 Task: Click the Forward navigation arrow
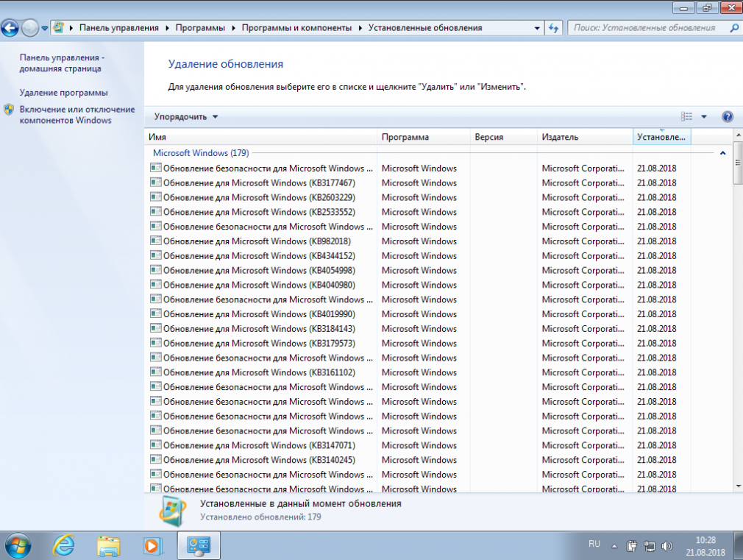pos(30,28)
